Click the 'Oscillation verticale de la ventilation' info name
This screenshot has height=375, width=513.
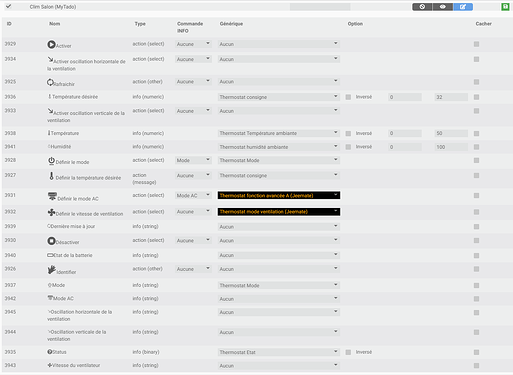pyautogui.click(x=77, y=335)
